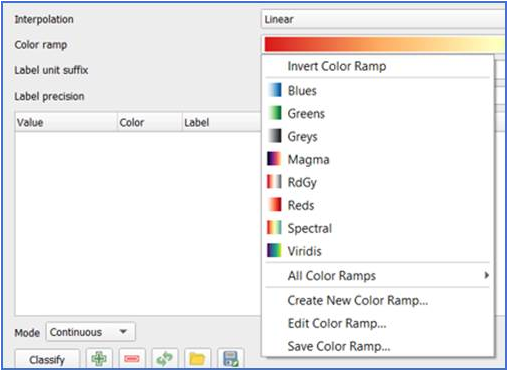This screenshot has width=508, height=373.
Task: Select the Spectral ramp swatch icon
Action: [x=274, y=228]
